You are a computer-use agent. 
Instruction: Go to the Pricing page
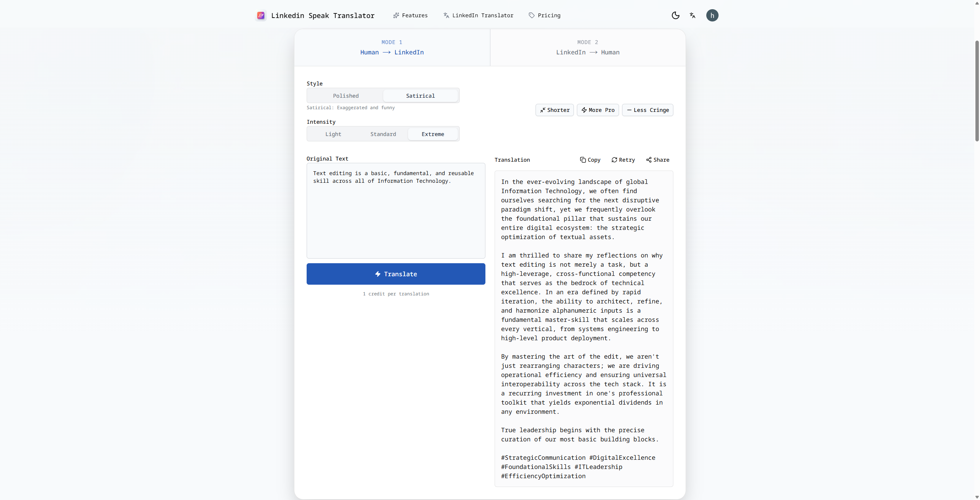coord(545,15)
